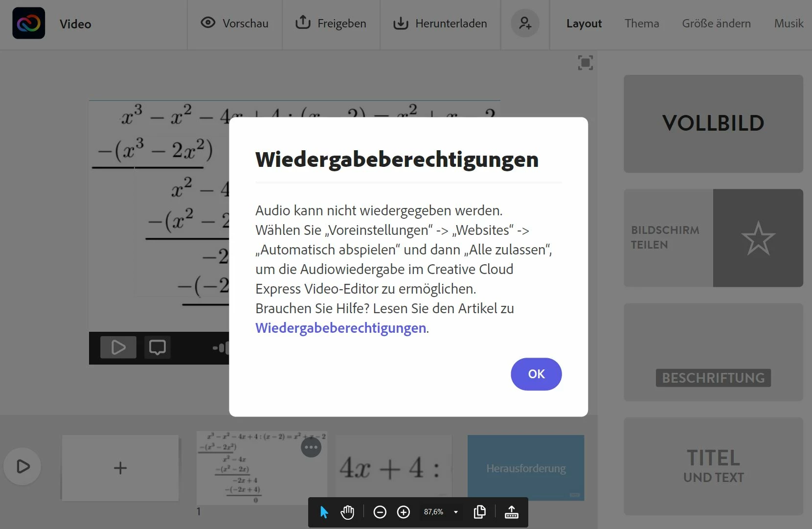Click the Wiedergabeberechtigungen dialog heading
The width and height of the screenshot is (812, 529).
click(397, 160)
